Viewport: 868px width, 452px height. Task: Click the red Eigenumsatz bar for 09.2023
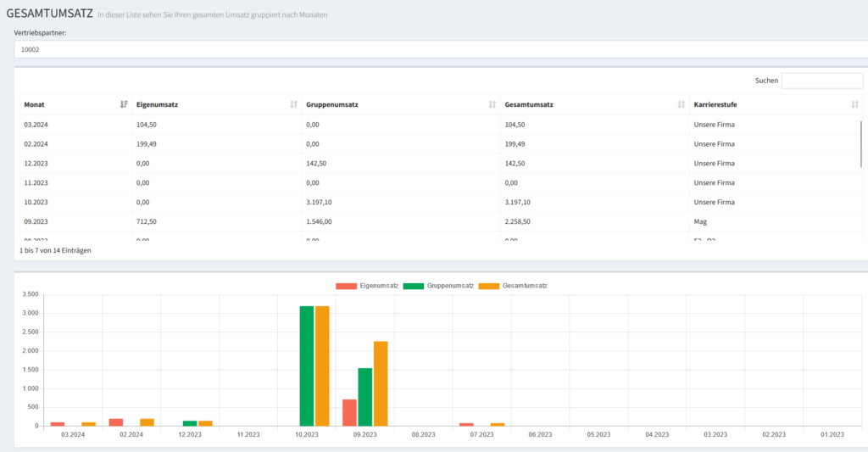349,412
